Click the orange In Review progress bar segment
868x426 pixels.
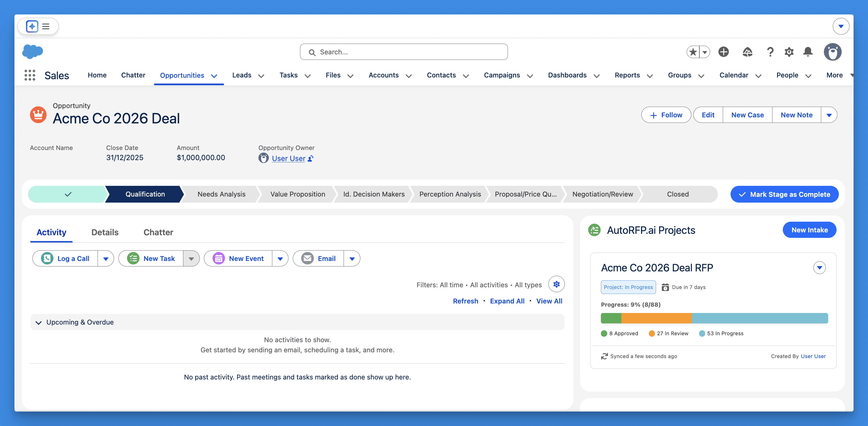pos(656,318)
